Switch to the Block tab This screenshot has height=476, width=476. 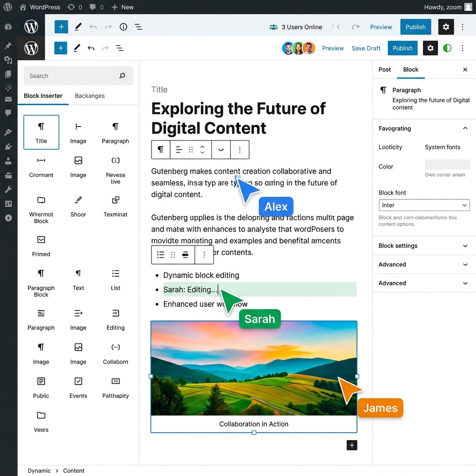pyautogui.click(x=410, y=70)
